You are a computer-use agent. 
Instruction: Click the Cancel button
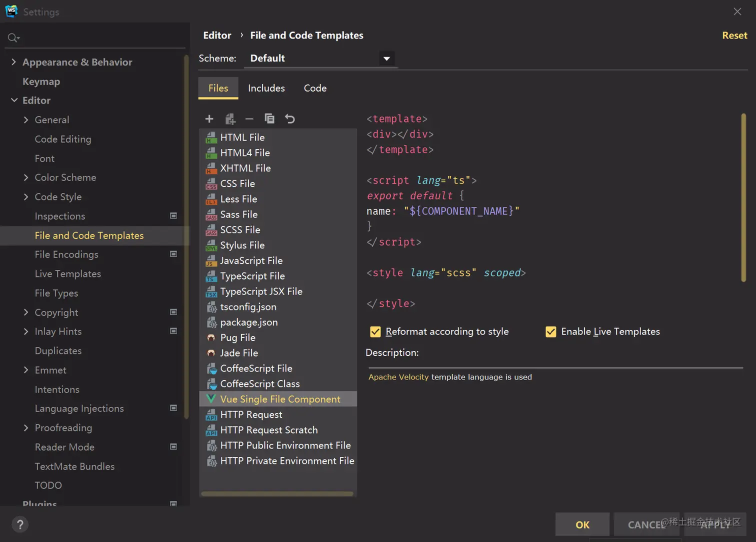coord(646,524)
